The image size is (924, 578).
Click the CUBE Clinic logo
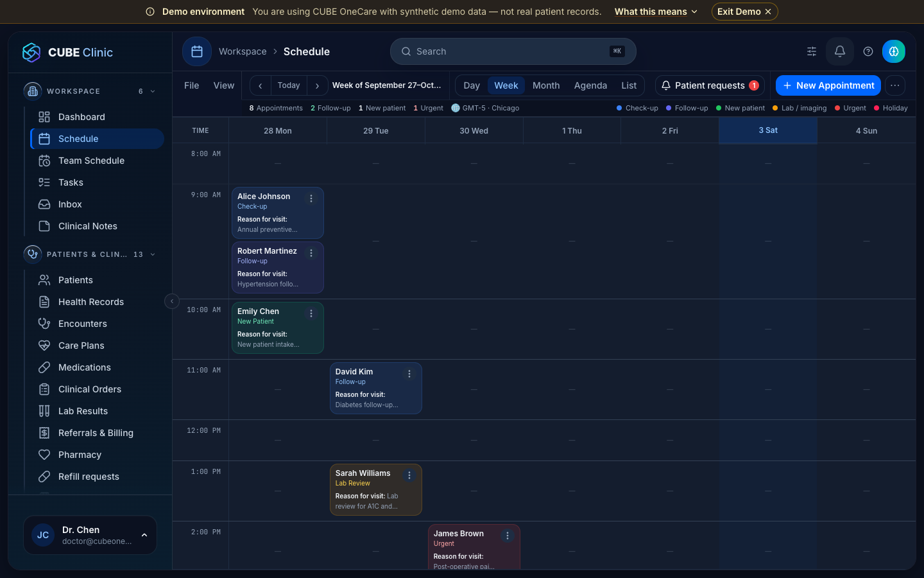pyautogui.click(x=67, y=53)
